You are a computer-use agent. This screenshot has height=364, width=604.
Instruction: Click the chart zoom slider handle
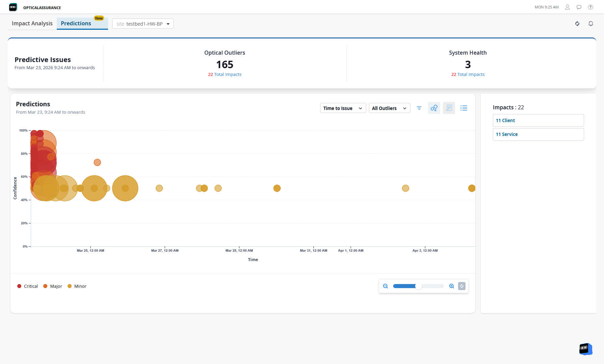[419, 286]
